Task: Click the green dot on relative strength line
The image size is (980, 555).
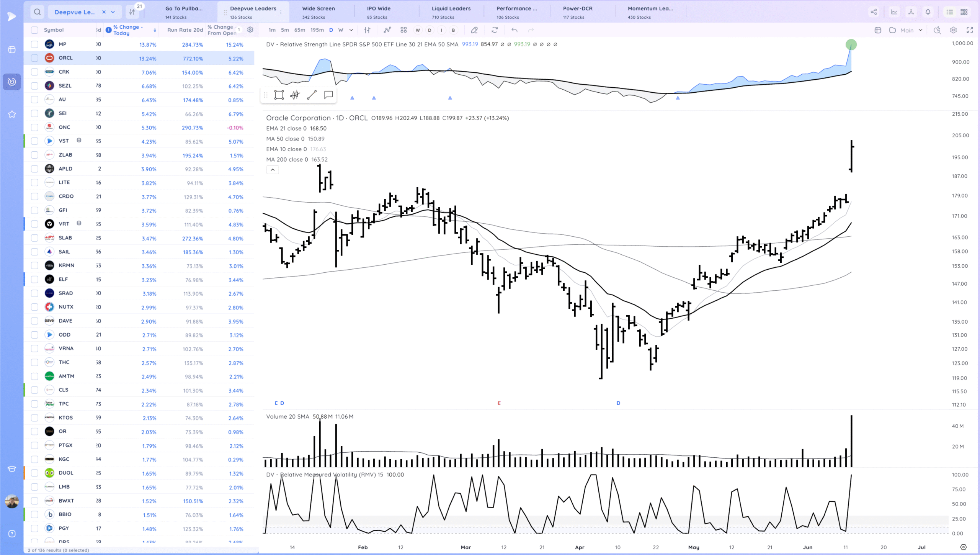Action: pos(851,45)
